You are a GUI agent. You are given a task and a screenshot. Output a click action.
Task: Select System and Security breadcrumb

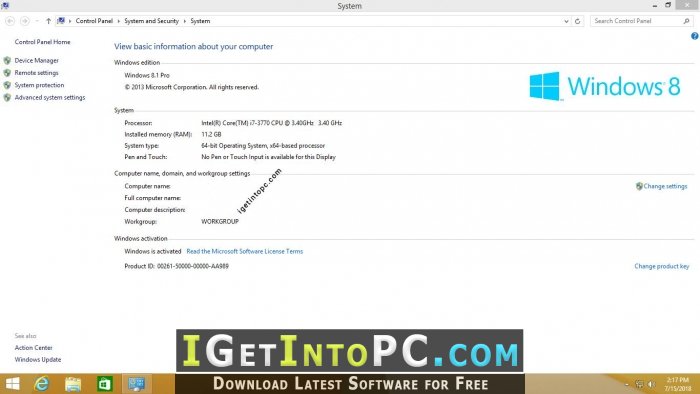151,21
